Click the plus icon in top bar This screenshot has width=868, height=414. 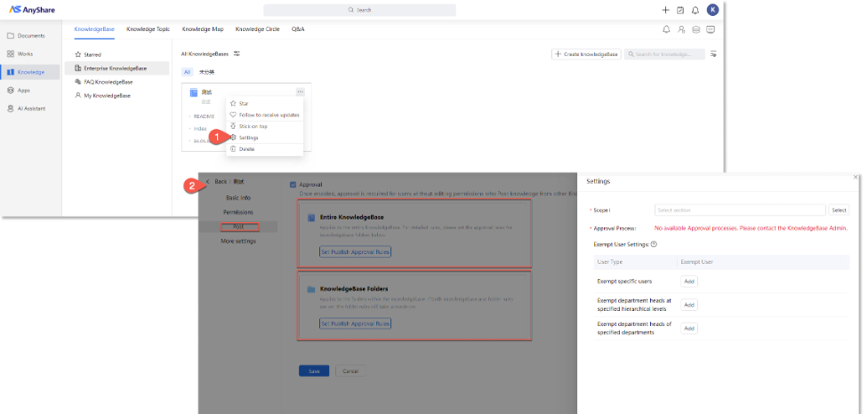pyautogui.click(x=665, y=10)
